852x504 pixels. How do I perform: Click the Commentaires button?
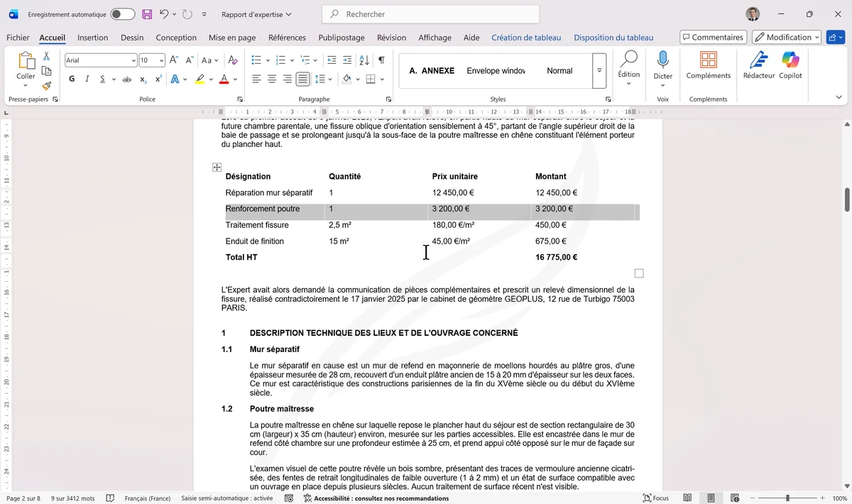713,37
